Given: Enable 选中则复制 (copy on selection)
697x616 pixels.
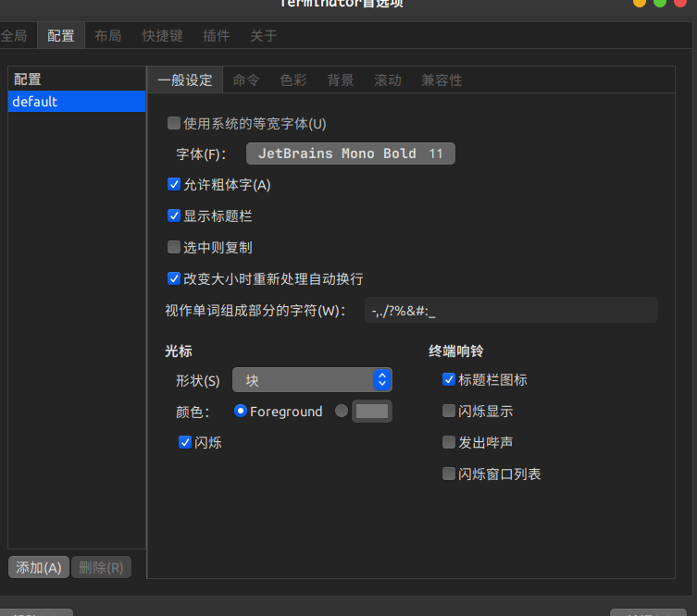Looking at the screenshot, I should (174, 247).
